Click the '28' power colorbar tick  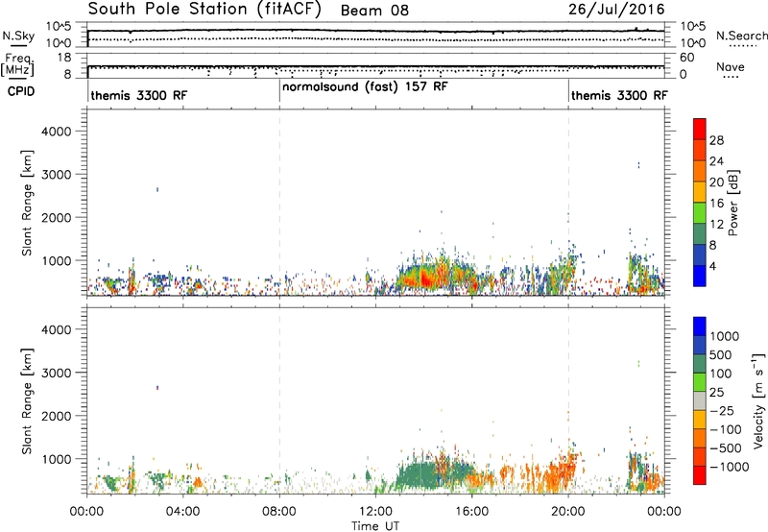(x=716, y=140)
